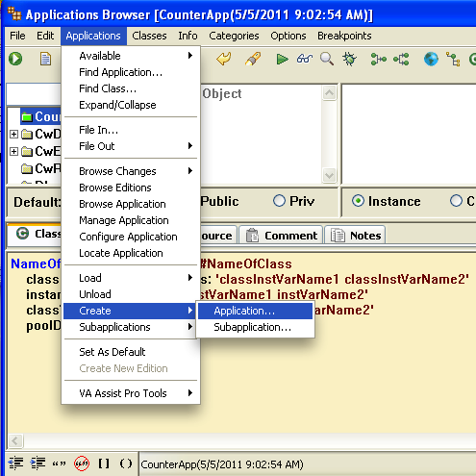Click the eyeglasses inspect toolbar icon
Image resolution: width=476 pixels, height=476 pixels.
(305, 59)
